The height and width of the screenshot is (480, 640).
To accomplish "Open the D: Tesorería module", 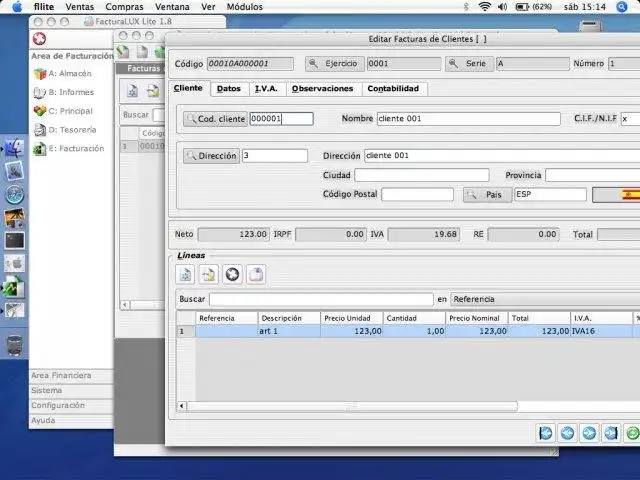I will [x=65, y=130].
